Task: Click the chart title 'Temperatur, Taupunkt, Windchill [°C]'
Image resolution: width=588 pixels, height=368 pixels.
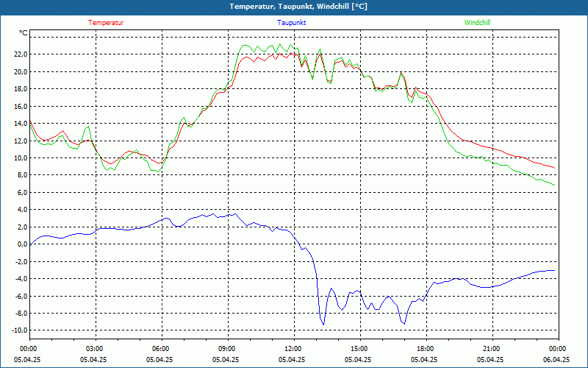Action: click(x=298, y=7)
